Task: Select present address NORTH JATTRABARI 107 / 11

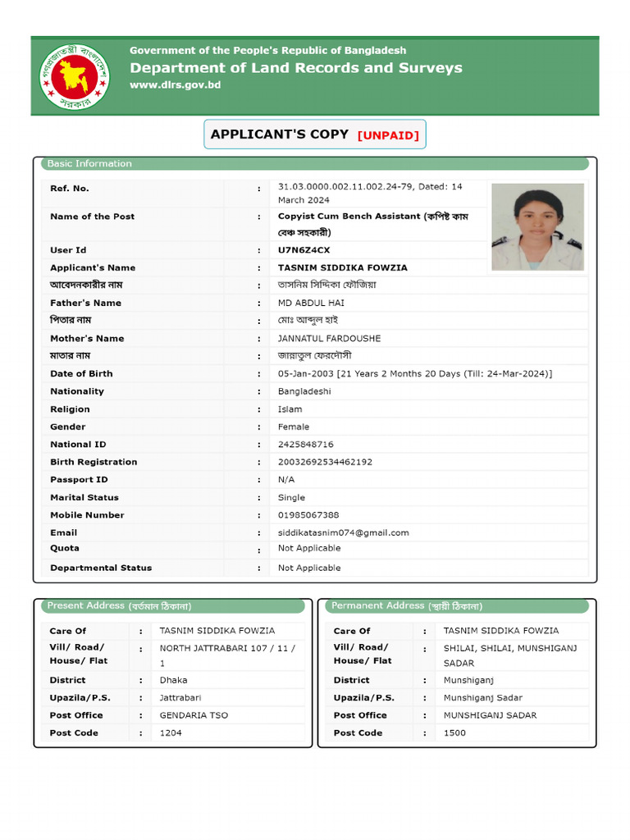Action: pyautogui.click(x=227, y=655)
